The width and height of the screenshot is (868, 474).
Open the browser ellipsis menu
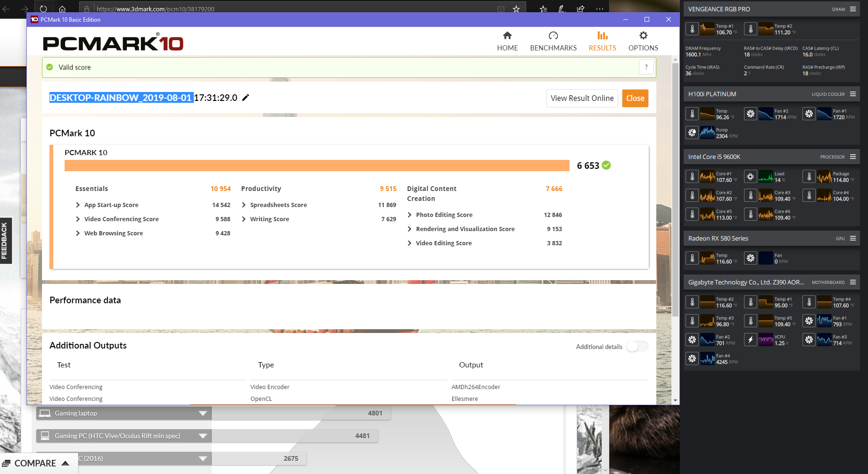coord(599,8)
